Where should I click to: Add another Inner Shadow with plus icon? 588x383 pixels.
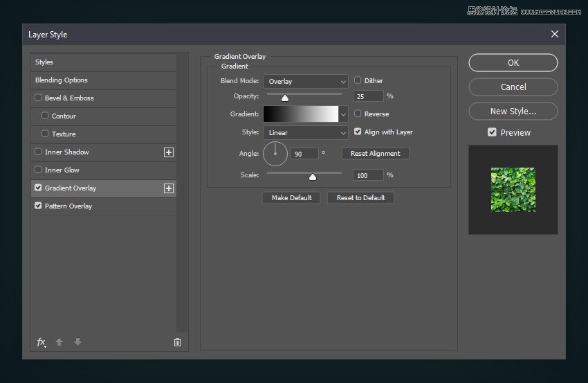coord(168,152)
